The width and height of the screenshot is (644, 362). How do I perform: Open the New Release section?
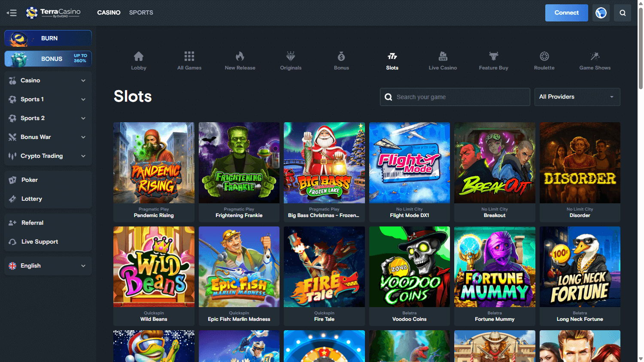240,60
